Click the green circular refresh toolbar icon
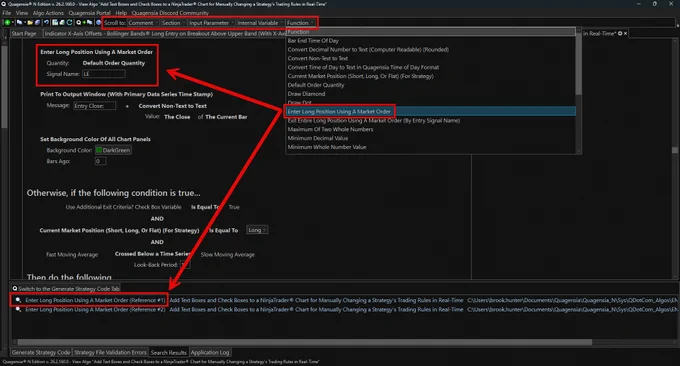680x366 pixels. [x=69, y=23]
